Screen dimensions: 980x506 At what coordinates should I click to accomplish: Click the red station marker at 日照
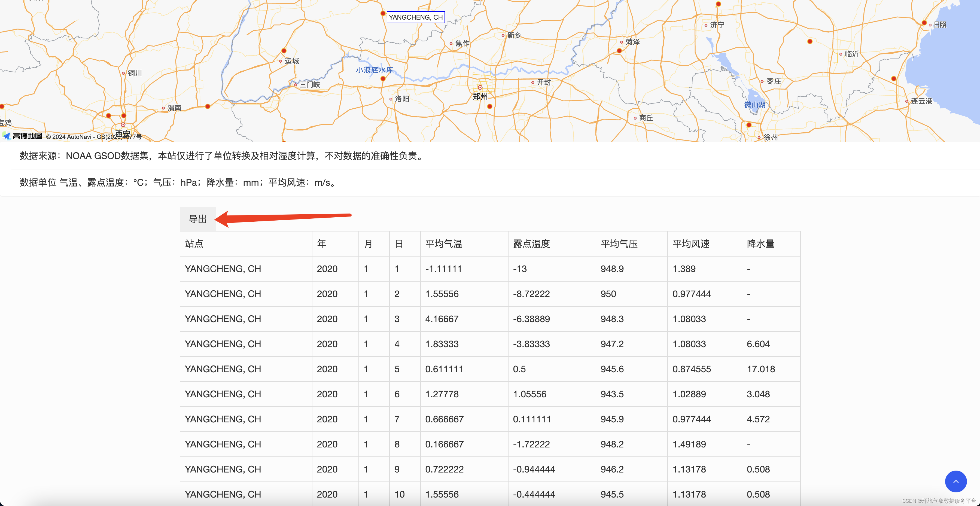click(x=924, y=23)
